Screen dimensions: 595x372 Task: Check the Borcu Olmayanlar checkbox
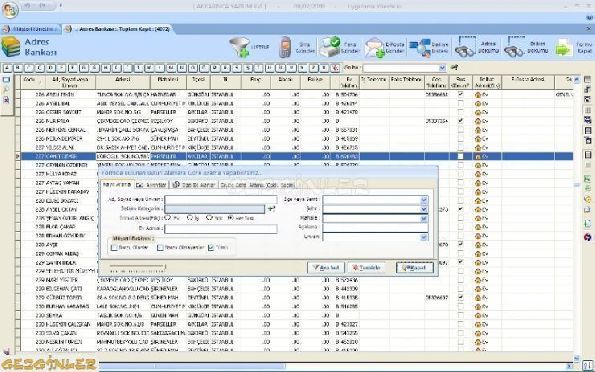tap(161, 247)
